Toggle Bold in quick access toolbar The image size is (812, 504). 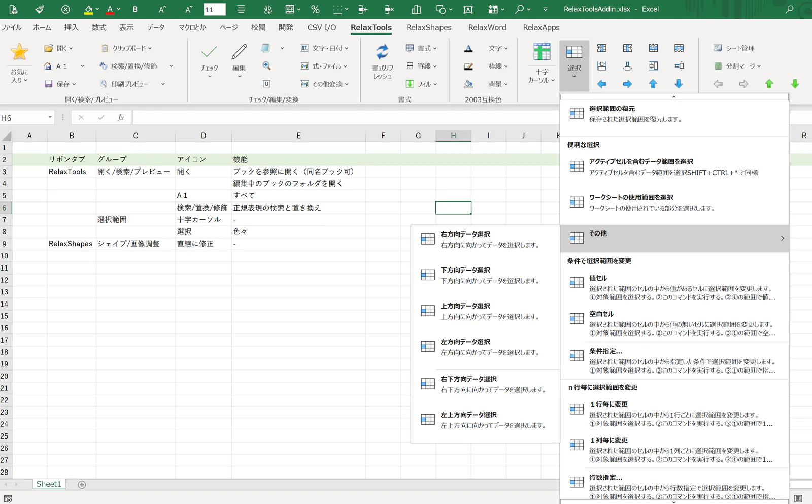135,9
